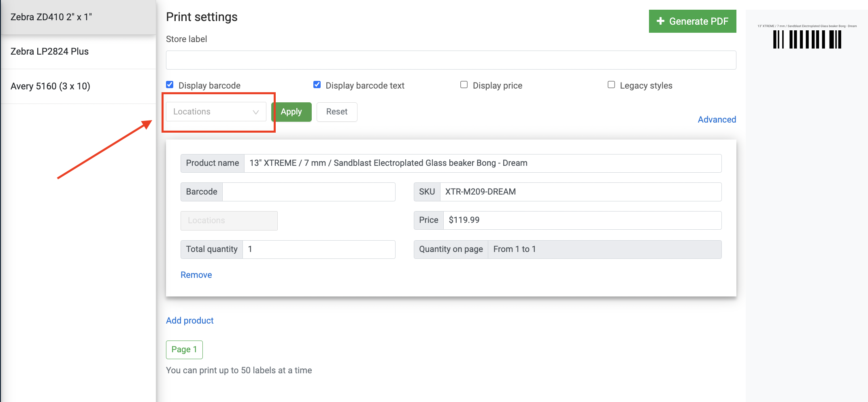Click into the Barcode input field
Viewport: 868px width, 402px height.
[308, 192]
